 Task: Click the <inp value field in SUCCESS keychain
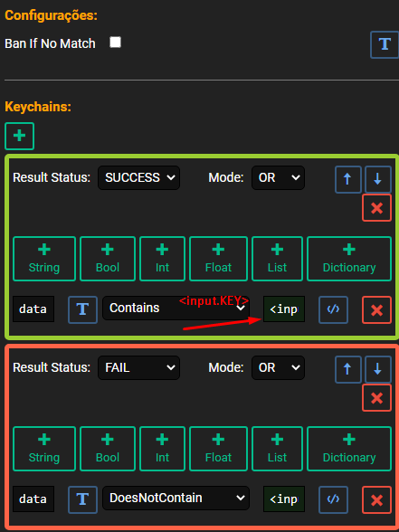[284, 309]
